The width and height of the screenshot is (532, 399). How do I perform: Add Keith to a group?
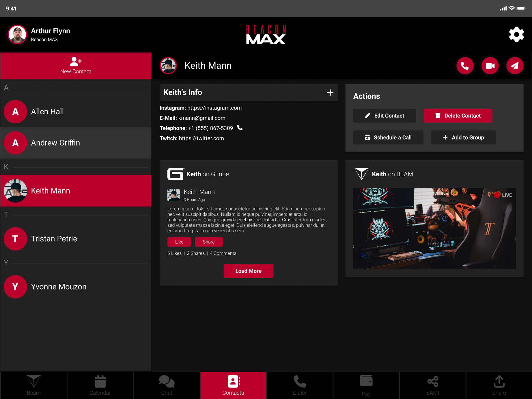(x=463, y=138)
